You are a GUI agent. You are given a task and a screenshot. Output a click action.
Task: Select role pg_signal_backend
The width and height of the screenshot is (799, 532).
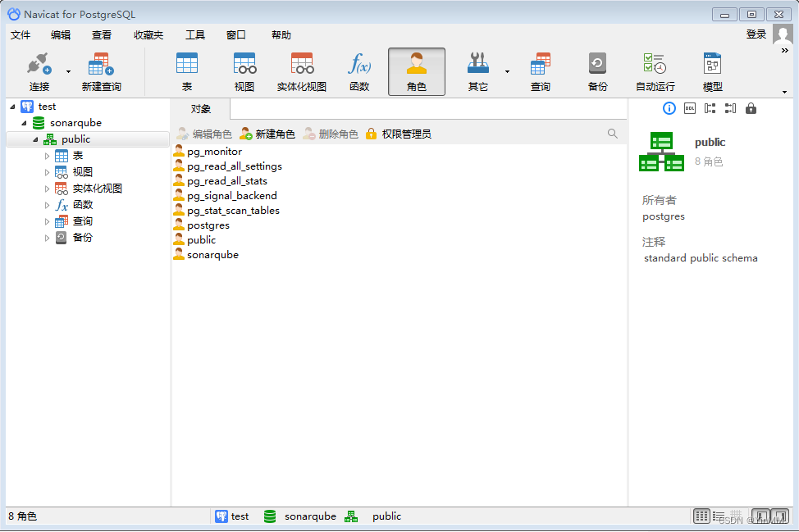(x=232, y=195)
